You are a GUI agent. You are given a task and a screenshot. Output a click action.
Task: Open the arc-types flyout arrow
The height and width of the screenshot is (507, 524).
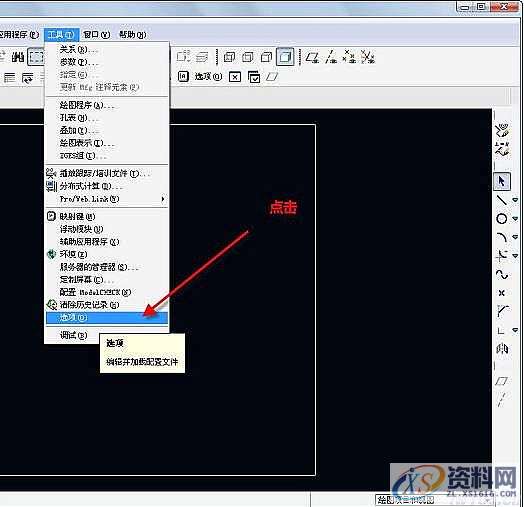515,237
